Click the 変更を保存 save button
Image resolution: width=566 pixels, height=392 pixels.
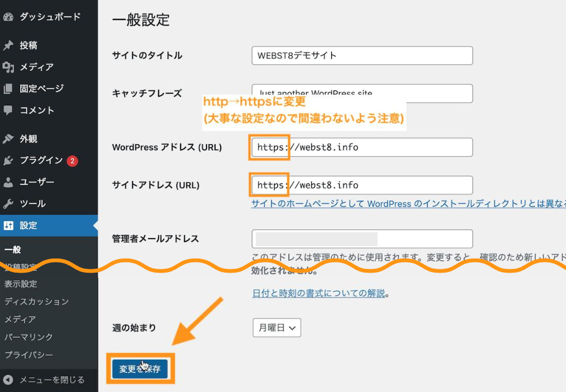tap(140, 368)
